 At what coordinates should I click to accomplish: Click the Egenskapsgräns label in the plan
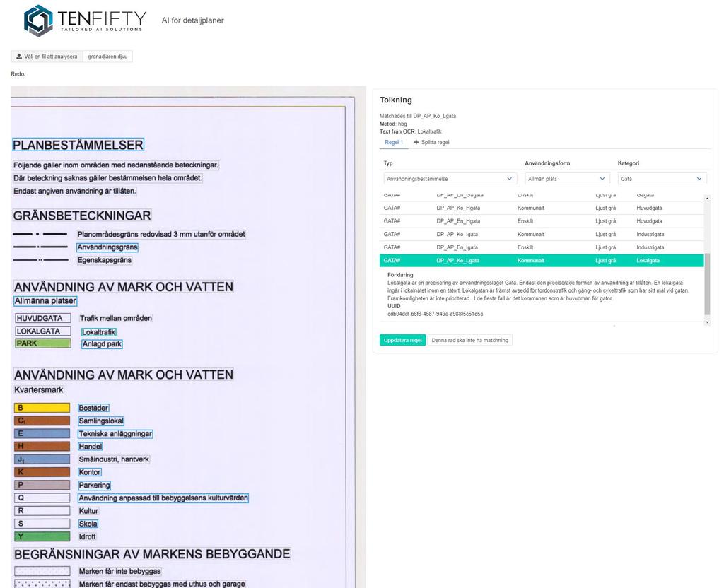click(105, 260)
